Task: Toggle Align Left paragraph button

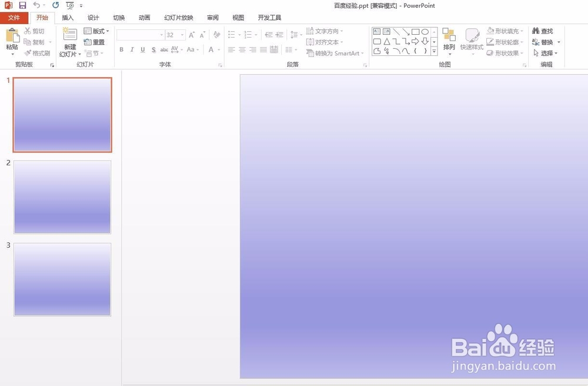Action: [x=231, y=49]
